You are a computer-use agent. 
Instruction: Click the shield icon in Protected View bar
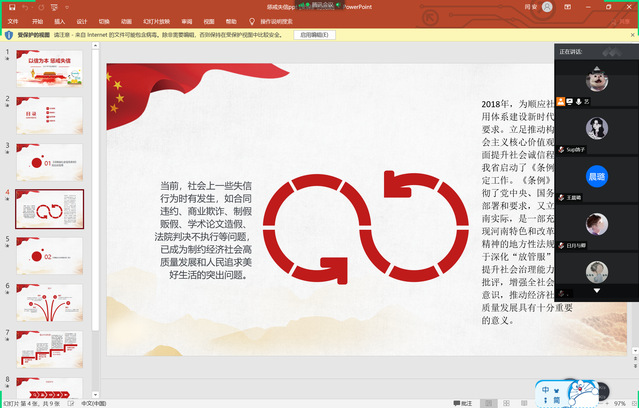click(9, 34)
